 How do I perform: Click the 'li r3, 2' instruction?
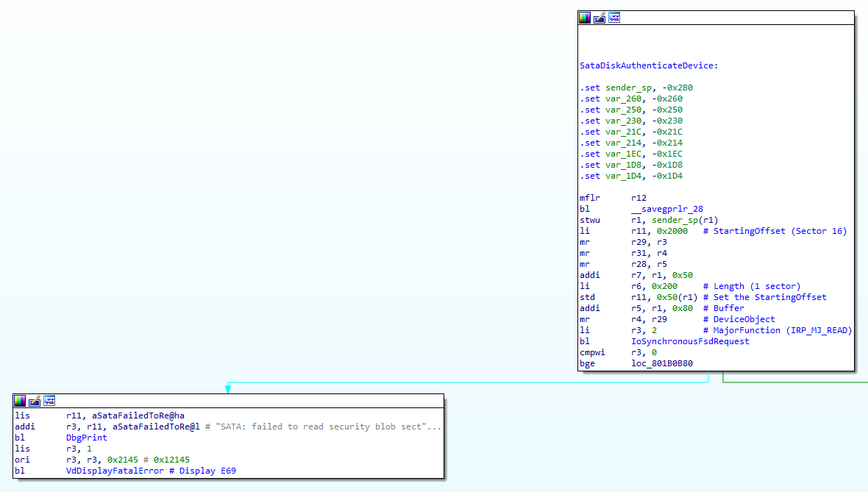pos(619,330)
